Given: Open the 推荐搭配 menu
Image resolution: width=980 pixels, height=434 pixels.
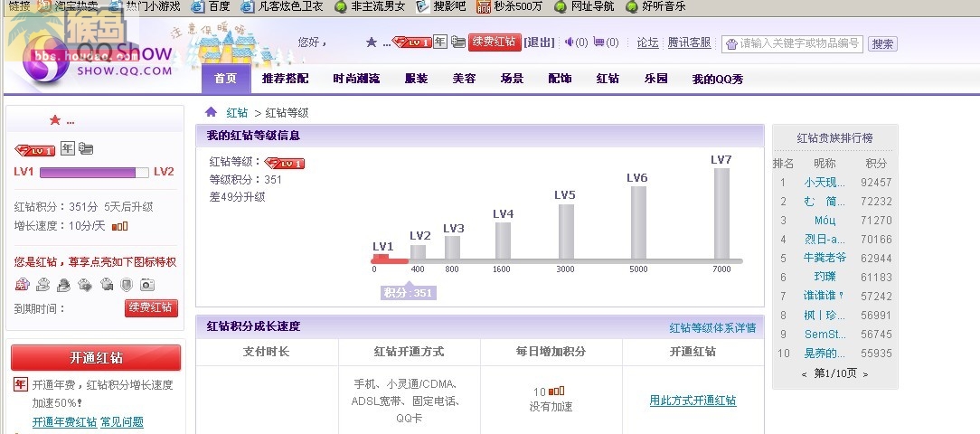Looking at the screenshot, I should click(285, 79).
